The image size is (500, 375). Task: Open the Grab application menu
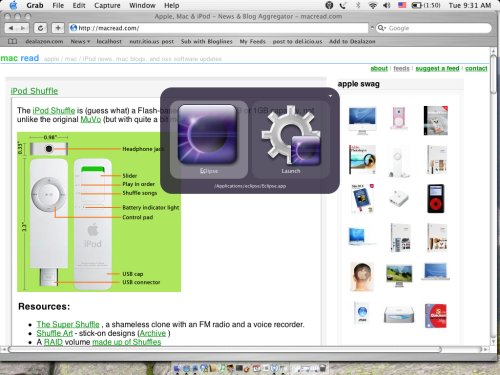click(35, 5)
